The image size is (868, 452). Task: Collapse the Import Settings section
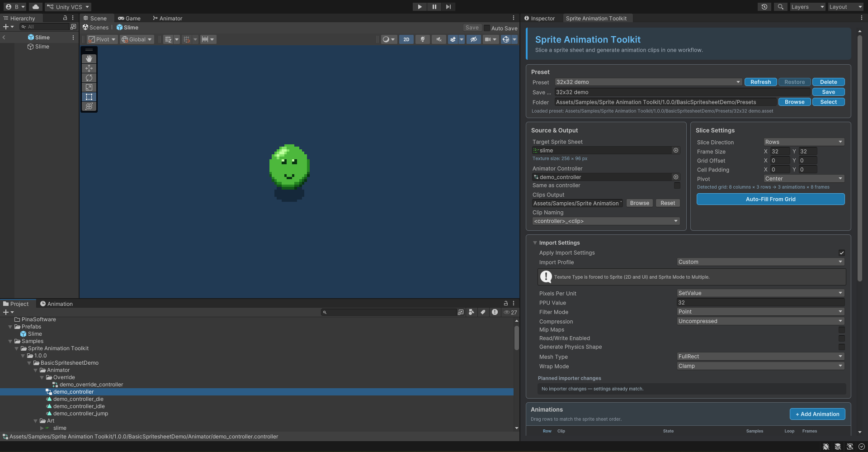point(535,243)
